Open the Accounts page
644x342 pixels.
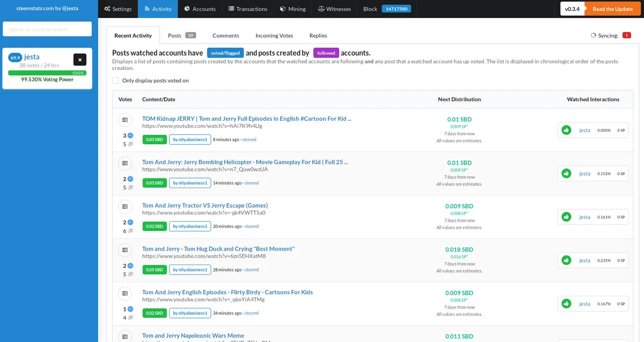(200, 9)
